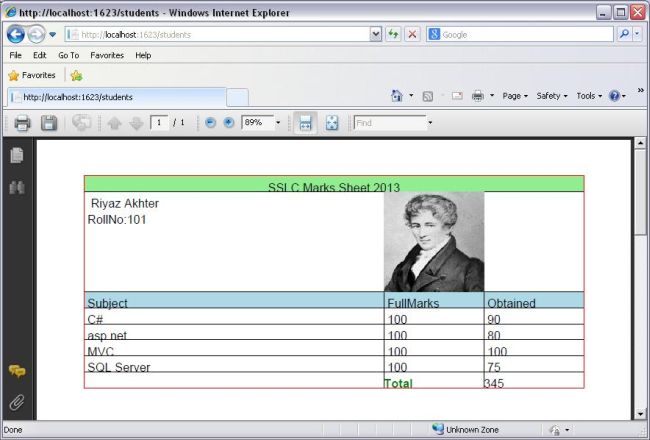Click the green 'Total' label

398,383
